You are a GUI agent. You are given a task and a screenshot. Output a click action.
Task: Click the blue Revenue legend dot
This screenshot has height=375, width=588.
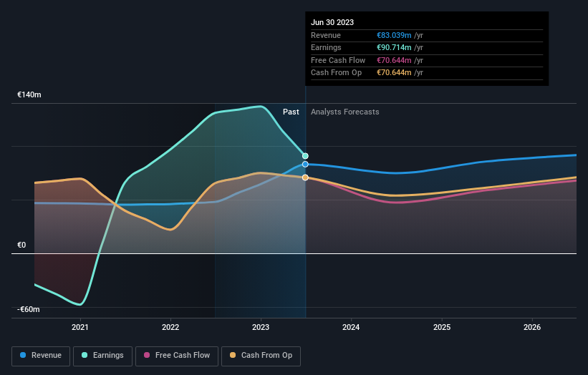tap(23, 355)
